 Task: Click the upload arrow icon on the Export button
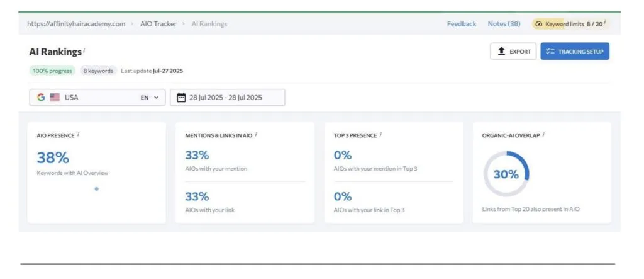[501, 52]
